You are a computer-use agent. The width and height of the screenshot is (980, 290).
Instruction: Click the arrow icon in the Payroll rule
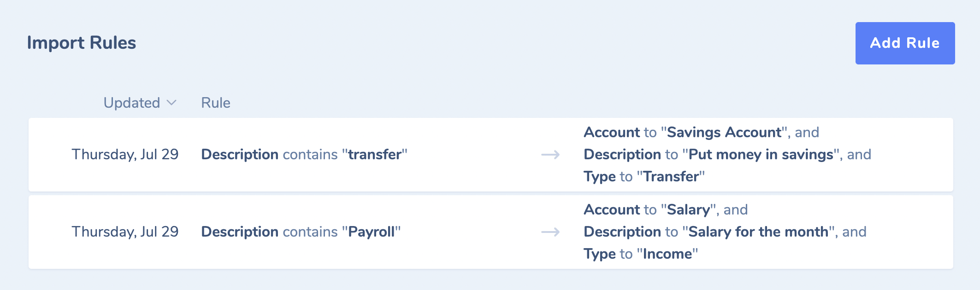(550, 232)
